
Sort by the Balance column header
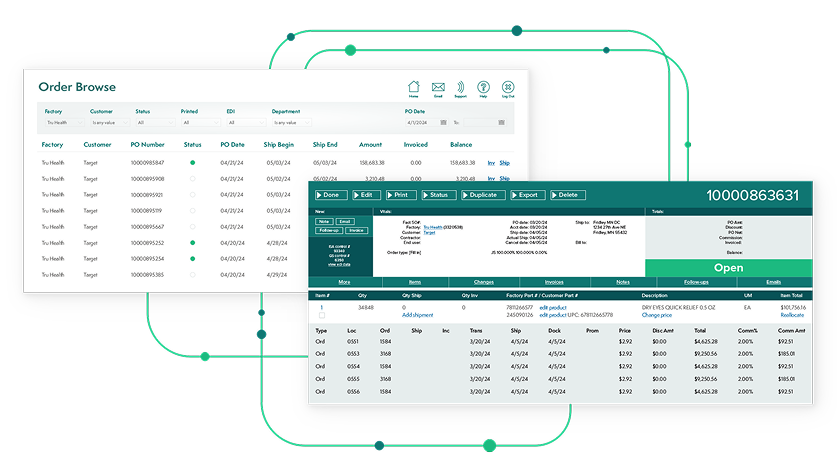coord(461,145)
